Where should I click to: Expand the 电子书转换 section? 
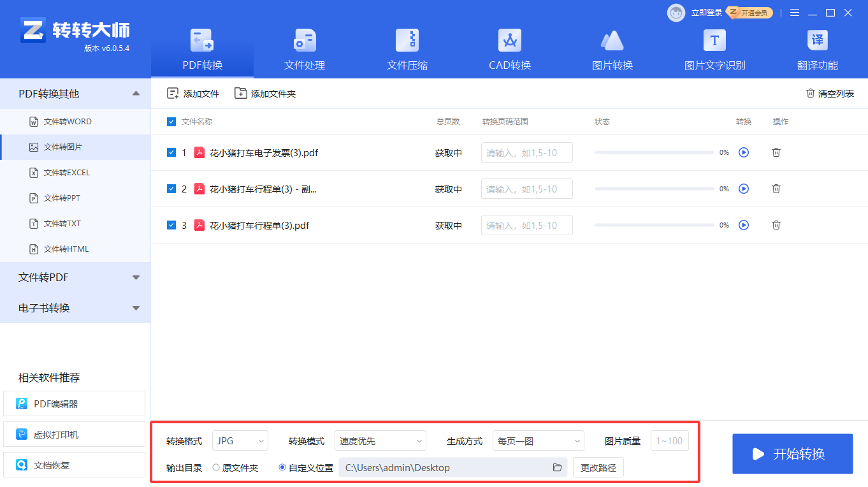point(75,308)
